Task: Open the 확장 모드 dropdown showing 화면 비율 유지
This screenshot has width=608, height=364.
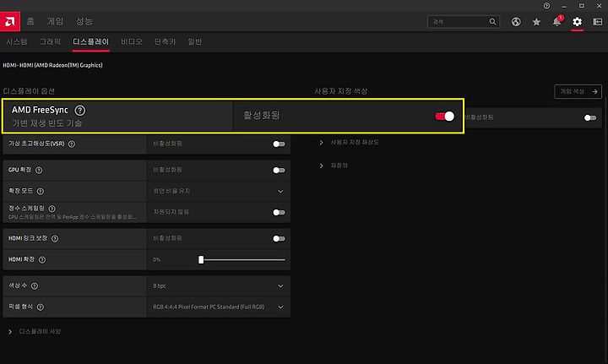Action: (219, 191)
